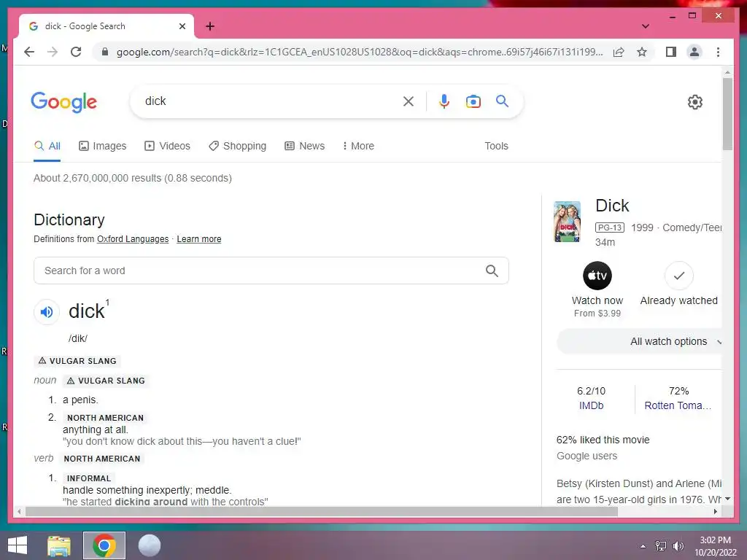Click the '62% liked this movie' text
Screen dimensions: 747x560
pos(603,440)
